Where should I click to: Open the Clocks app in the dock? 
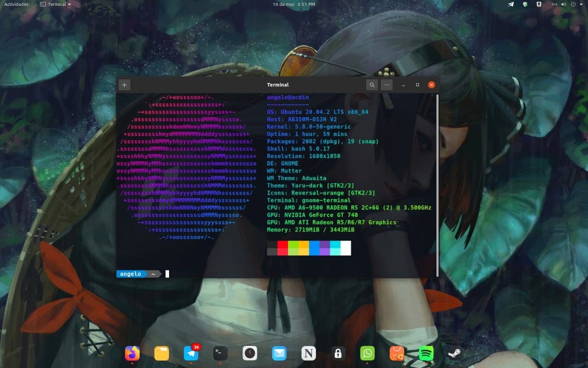point(250,353)
